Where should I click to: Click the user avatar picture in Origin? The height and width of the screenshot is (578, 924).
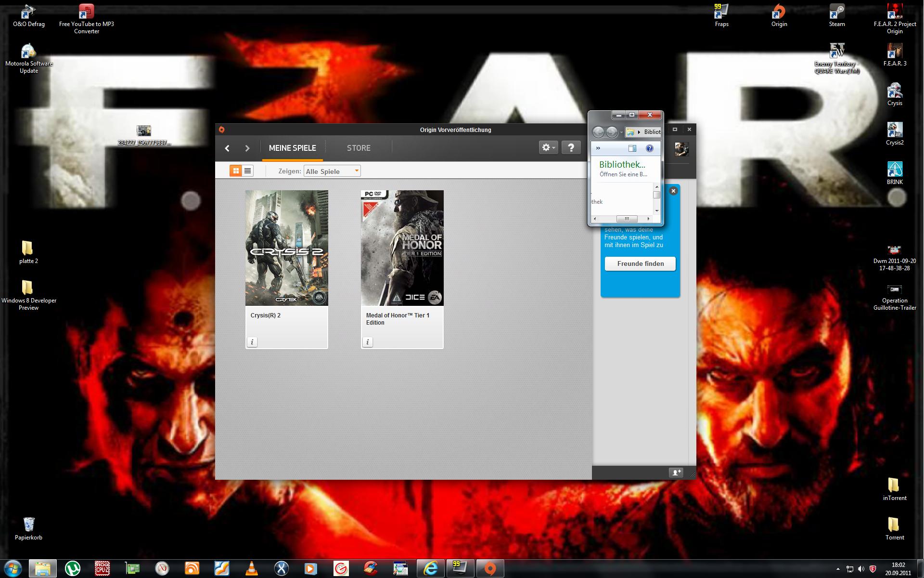[x=681, y=149]
